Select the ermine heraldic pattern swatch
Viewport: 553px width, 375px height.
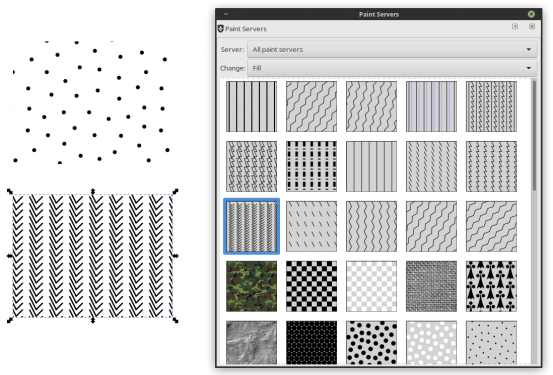pyautogui.click(x=491, y=286)
